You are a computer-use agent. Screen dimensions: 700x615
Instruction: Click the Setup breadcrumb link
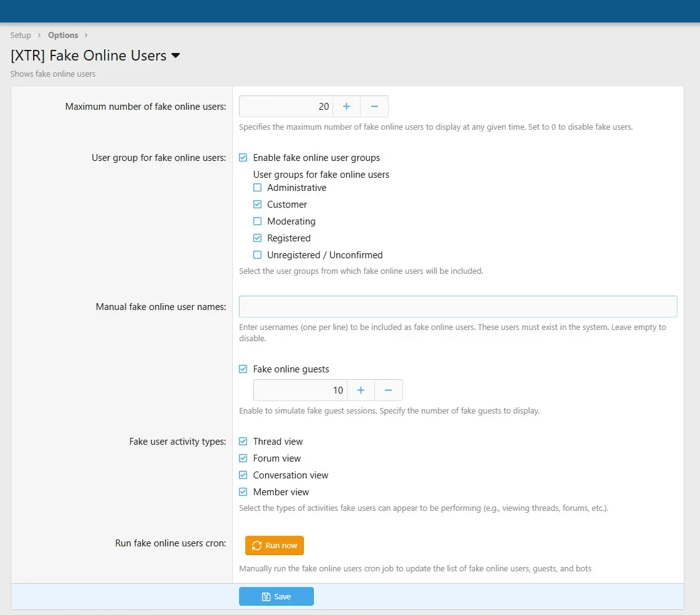[21, 35]
